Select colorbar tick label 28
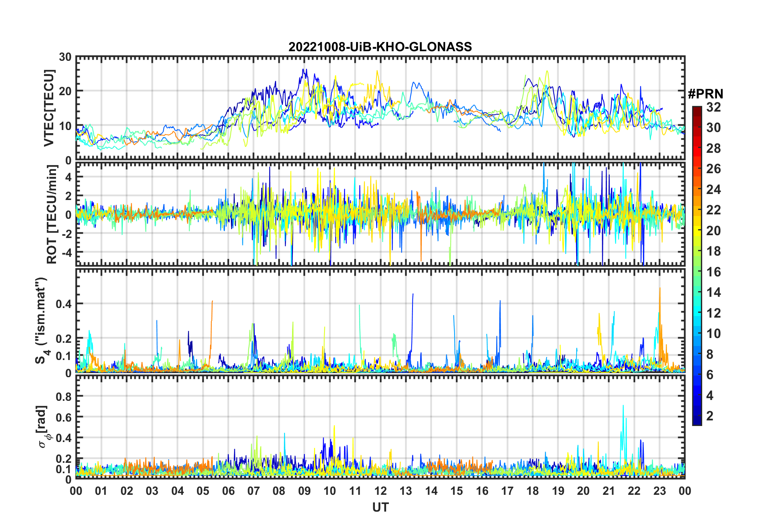761x532 pixels. coord(713,148)
